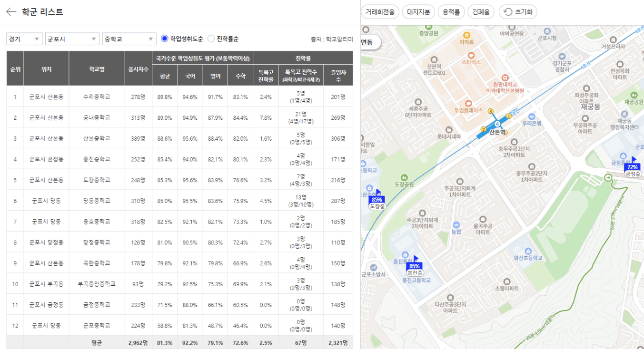644x349 pixels.
Task: Click the 경기군포경찰서 police icon
Action: point(562,56)
